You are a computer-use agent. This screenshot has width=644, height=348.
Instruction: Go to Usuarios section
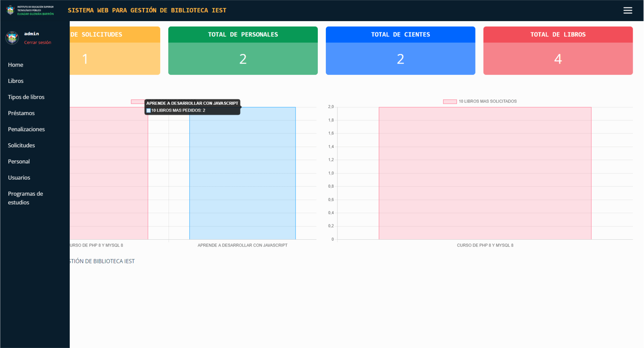(x=19, y=177)
